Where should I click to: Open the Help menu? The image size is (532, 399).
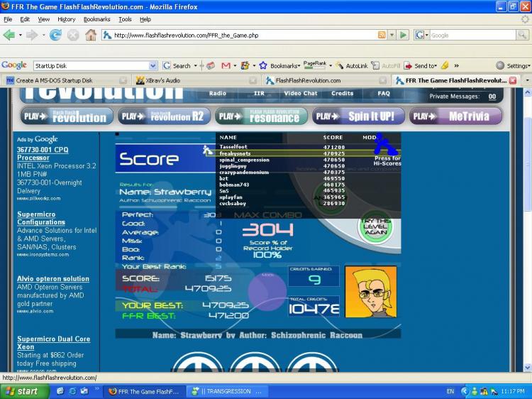(145, 19)
